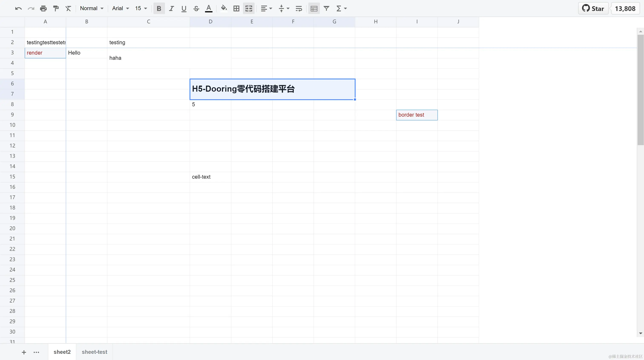644x360 pixels.
Task: Toggle the merge cells button
Action: click(x=249, y=9)
